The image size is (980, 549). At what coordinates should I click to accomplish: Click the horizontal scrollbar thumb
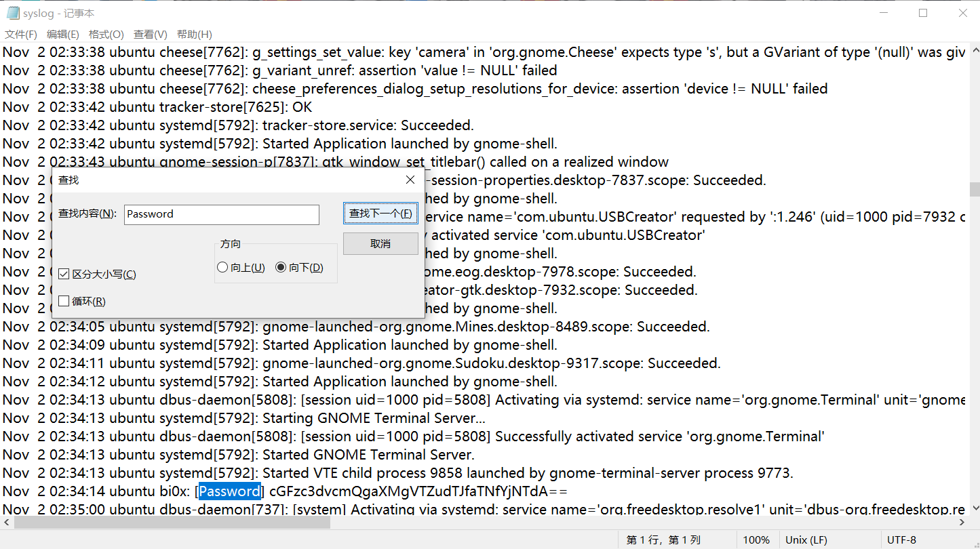(172, 523)
